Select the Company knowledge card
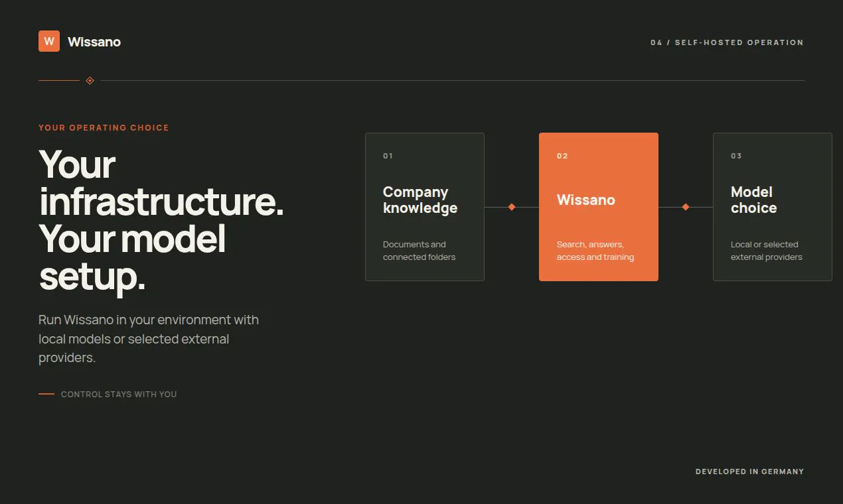This screenshot has height=504, width=843. (425, 207)
